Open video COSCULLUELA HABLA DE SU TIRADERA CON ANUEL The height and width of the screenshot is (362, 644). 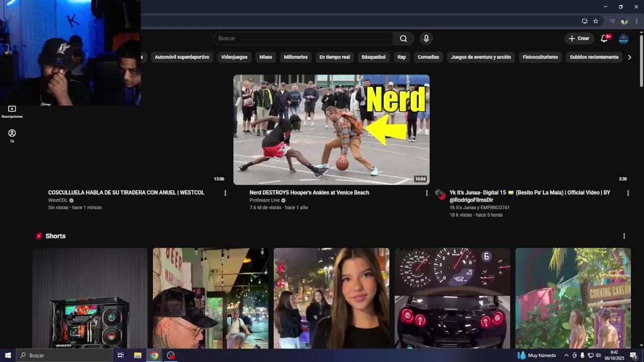(x=126, y=193)
